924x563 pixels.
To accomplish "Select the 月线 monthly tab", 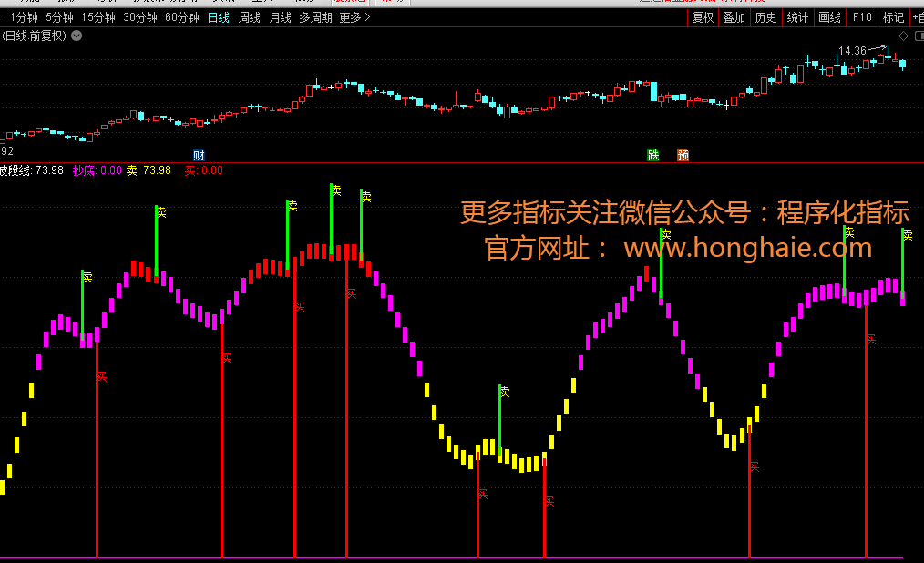I will (280, 17).
